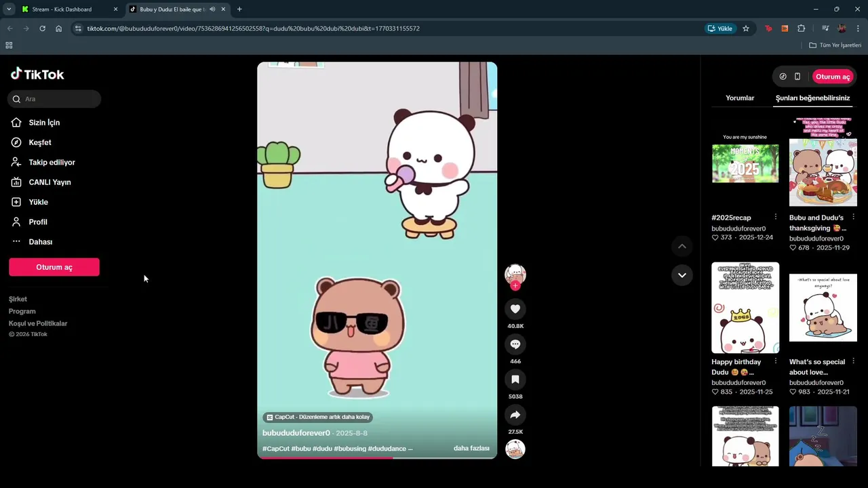Click heart count 373 on #2025recap
This screenshot has height=488, width=868.
pos(722,238)
